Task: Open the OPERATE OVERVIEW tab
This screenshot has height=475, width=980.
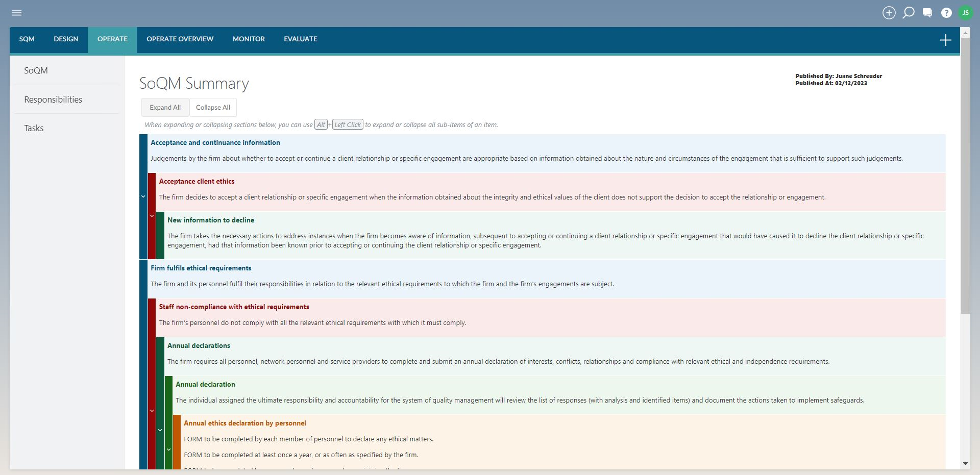Action: tap(180, 39)
